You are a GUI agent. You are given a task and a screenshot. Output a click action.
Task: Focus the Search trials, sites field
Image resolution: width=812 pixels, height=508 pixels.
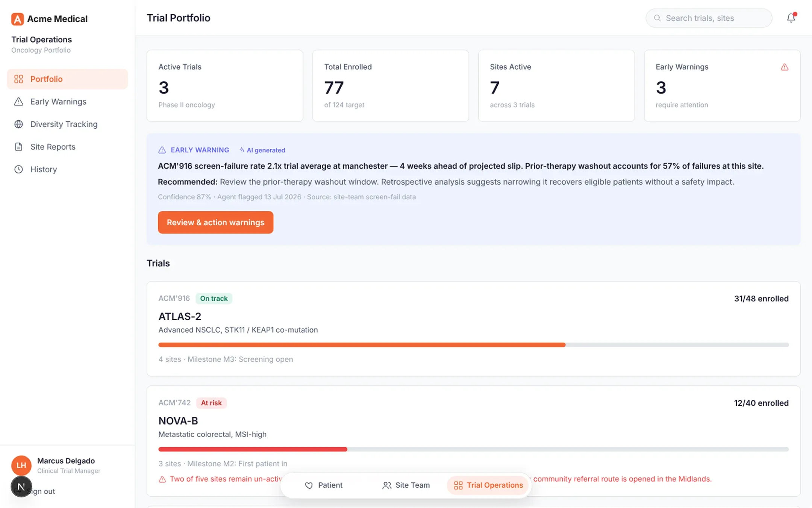click(709, 18)
